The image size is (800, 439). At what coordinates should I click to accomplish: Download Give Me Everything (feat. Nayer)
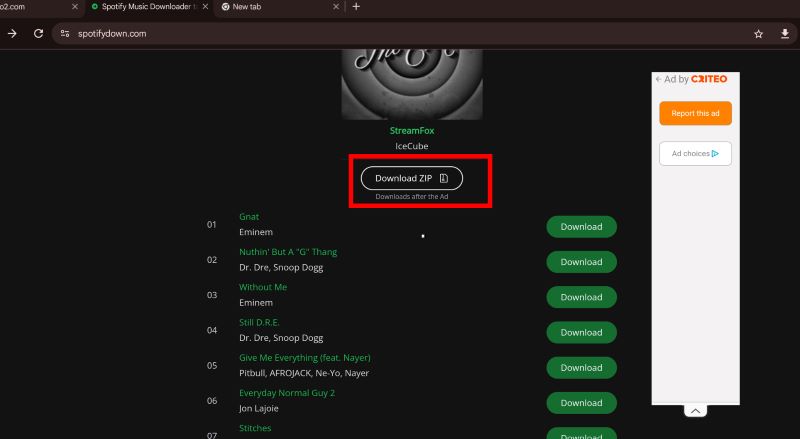(581, 368)
